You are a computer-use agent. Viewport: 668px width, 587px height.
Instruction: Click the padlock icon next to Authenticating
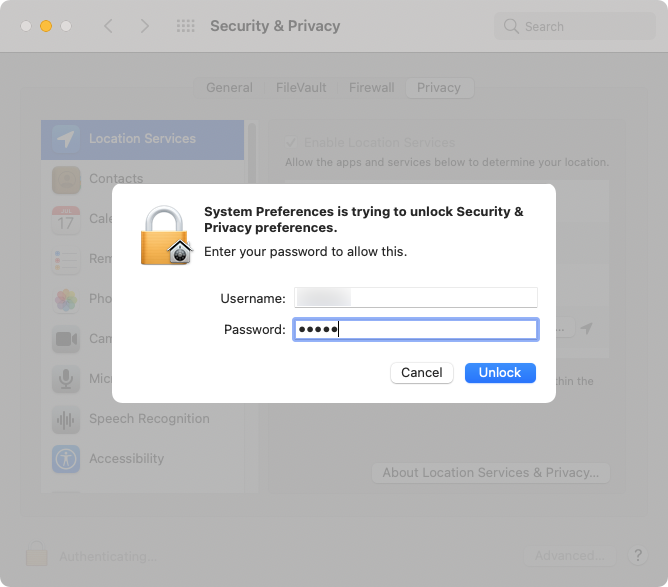(x=37, y=554)
